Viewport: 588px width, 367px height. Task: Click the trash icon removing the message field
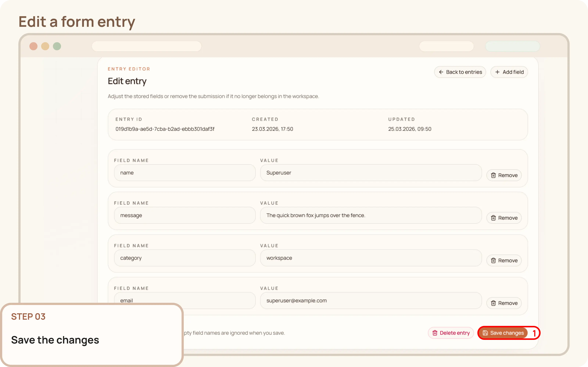click(x=494, y=218)
